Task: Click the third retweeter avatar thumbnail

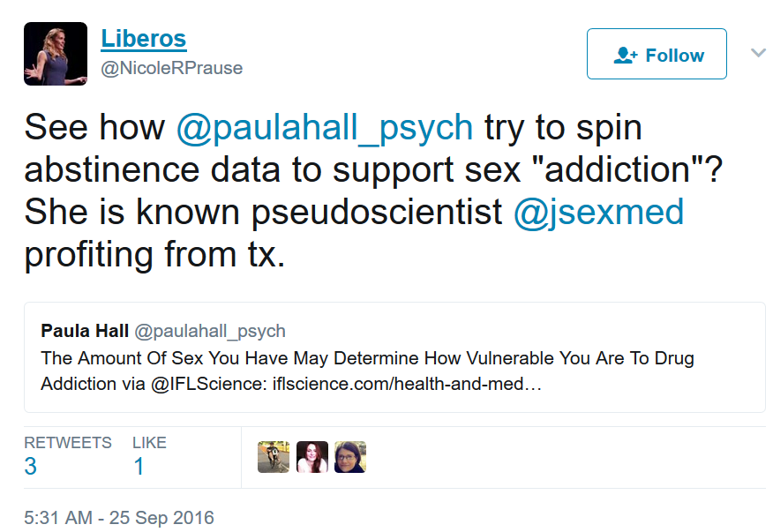Action: [350, 457]
